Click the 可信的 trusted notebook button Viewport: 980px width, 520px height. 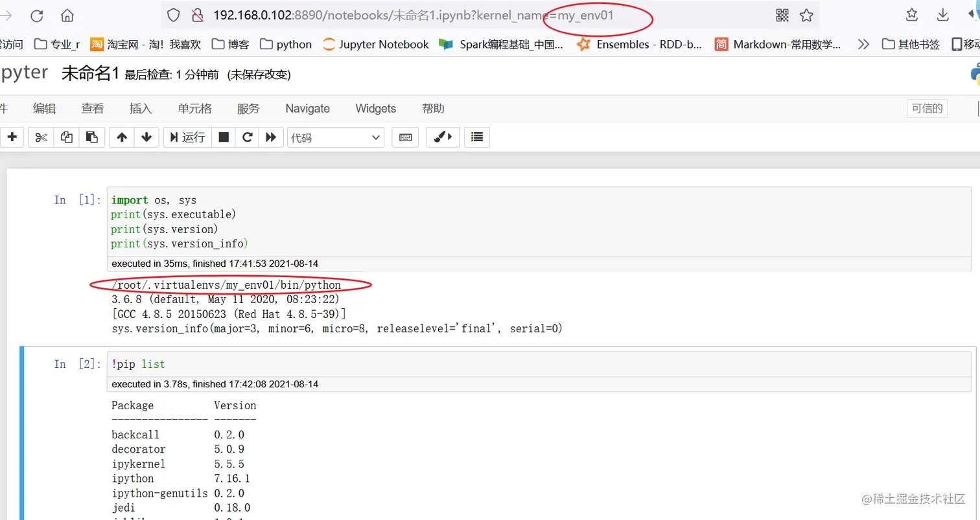(927, 108)
